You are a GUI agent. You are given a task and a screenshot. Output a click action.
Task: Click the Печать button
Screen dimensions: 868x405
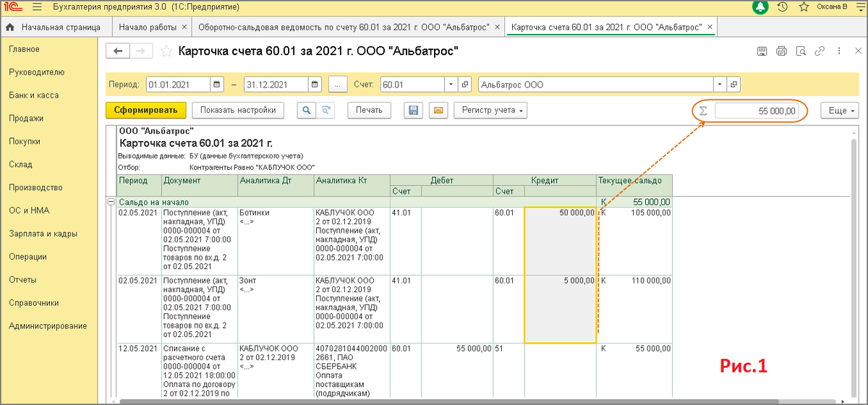click(x=369, y=110)
